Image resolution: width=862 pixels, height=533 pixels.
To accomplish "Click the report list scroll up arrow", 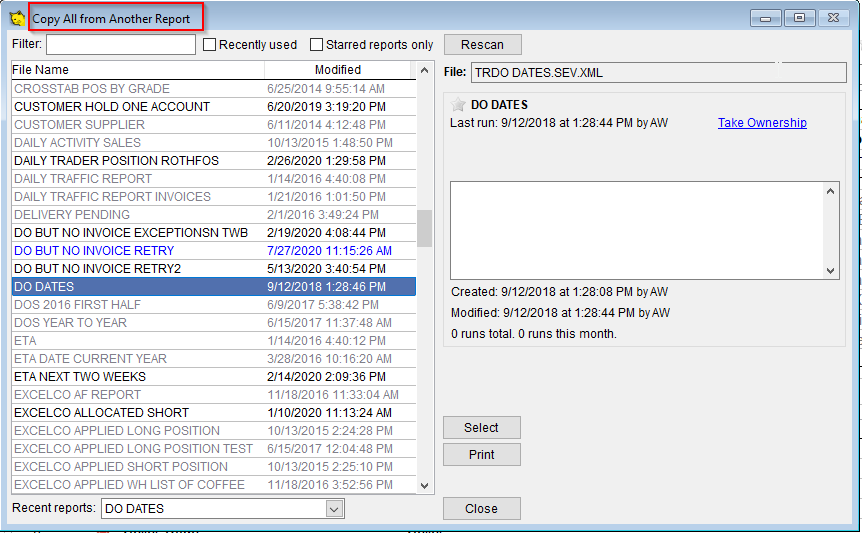I will pyautogui.click(x=424, y=70).
